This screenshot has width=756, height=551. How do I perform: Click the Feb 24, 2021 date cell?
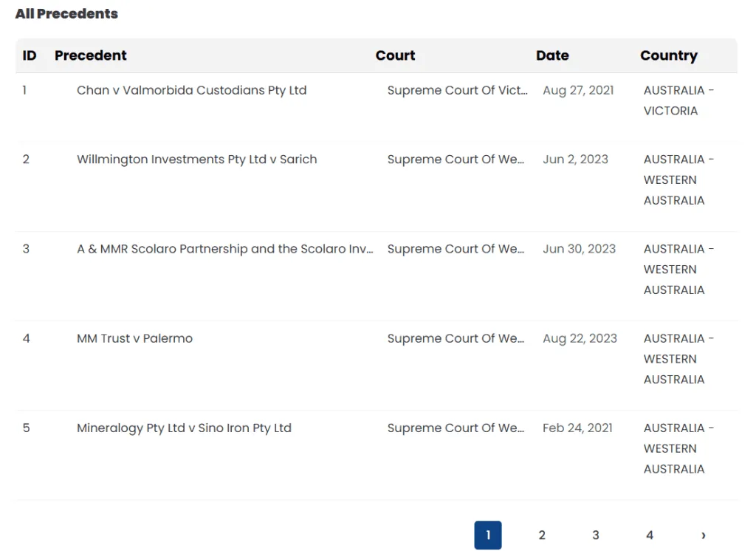[577, 428]
